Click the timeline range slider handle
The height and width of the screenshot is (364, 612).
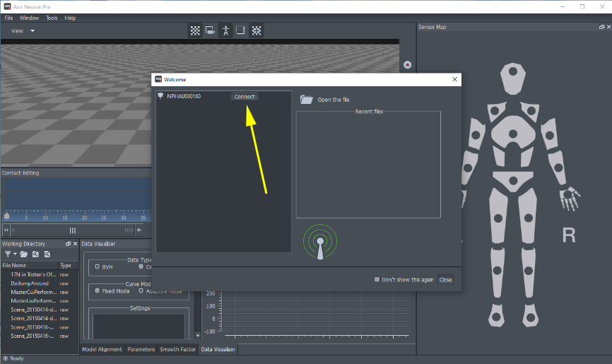point(72,230)
